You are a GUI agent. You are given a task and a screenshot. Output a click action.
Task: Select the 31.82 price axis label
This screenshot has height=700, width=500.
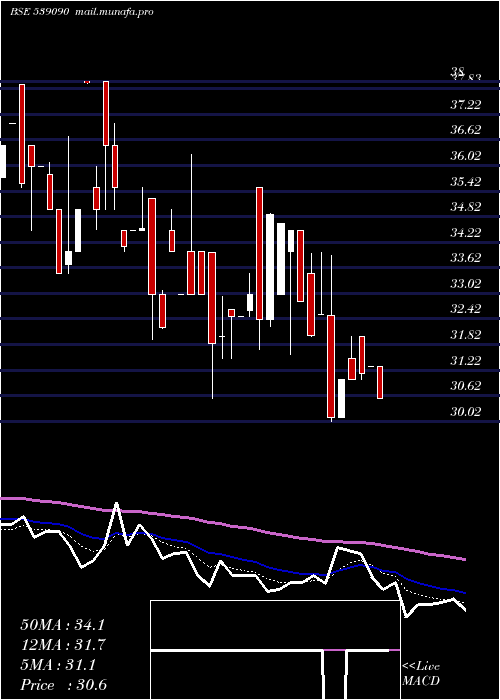tap(466, 335)
